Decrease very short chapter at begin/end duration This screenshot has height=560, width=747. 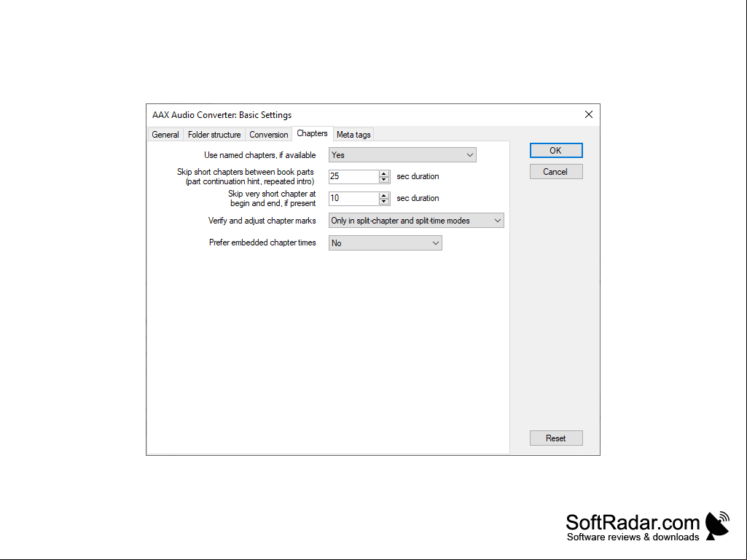pos(384,202)
